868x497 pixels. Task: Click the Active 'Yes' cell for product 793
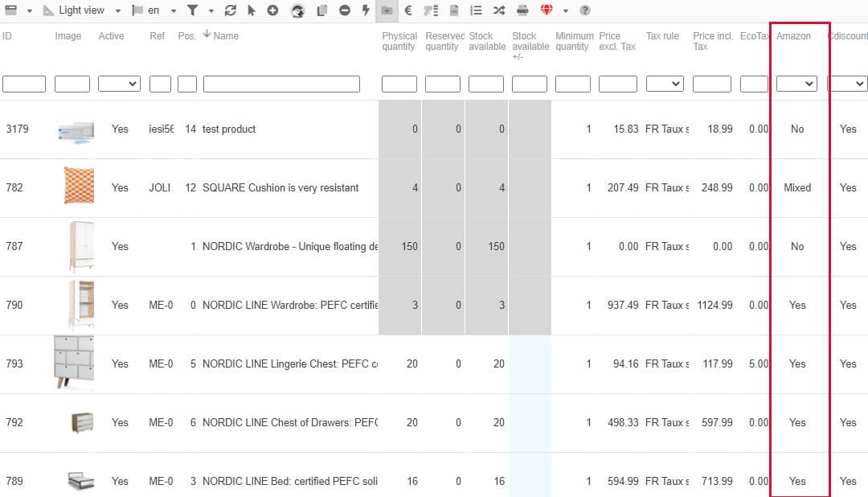click(120, 364)
